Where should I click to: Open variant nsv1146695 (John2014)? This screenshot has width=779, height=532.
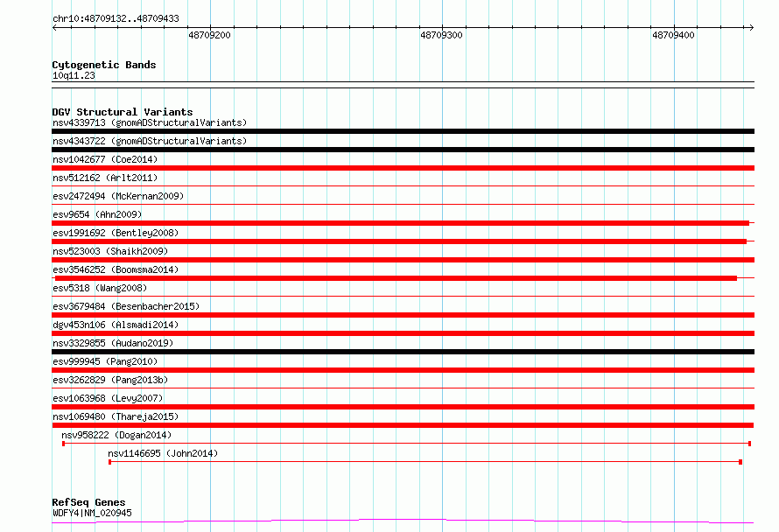[x=163, y=453]
